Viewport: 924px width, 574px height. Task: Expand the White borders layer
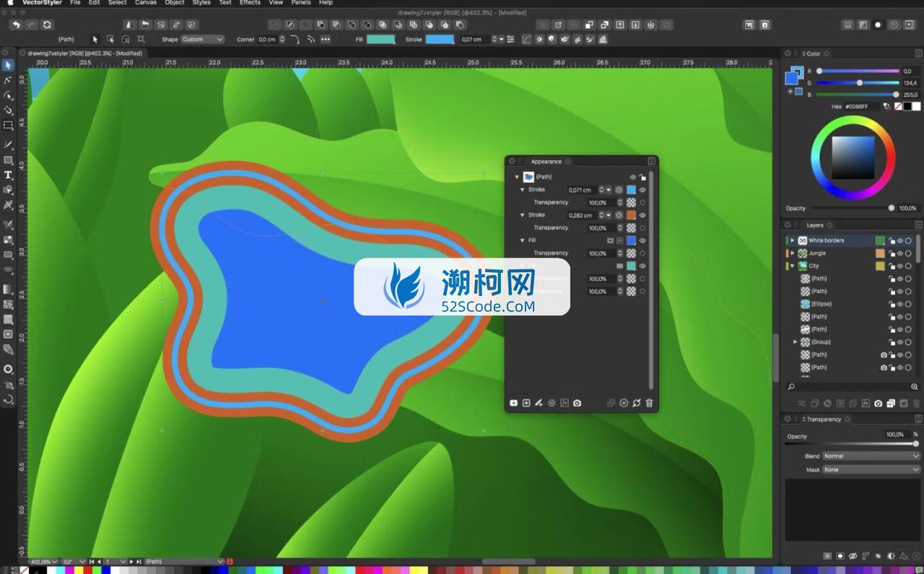[793, 240]
